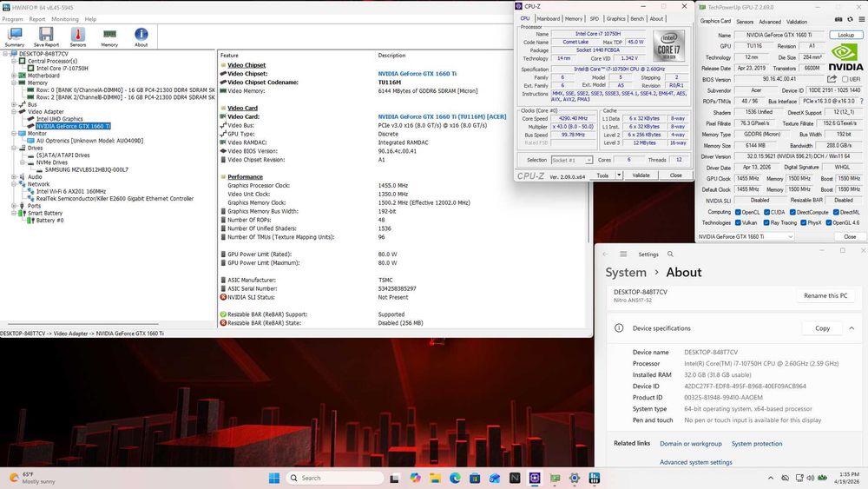Copy device specifications with Copy button

tap(822, 328)
